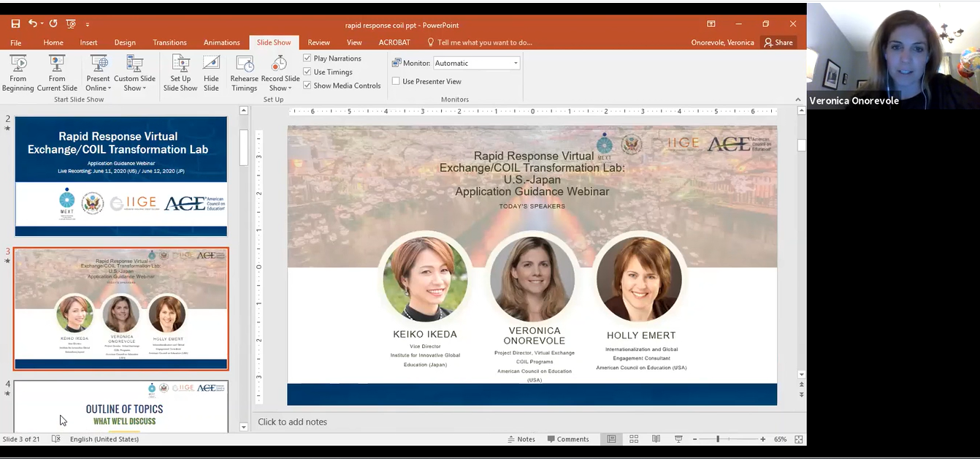Open Ribbon Display Options icon
Screen dimensions: 980x459
711,24
